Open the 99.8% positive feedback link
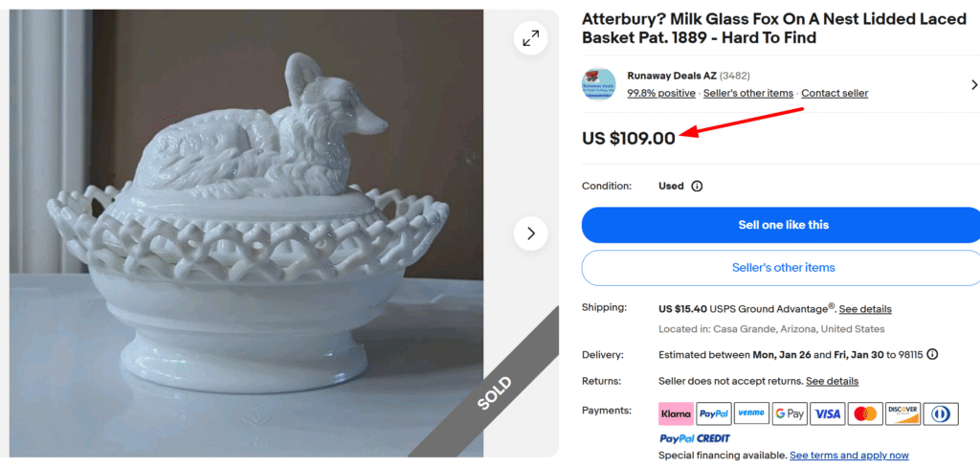 point(661,93)
